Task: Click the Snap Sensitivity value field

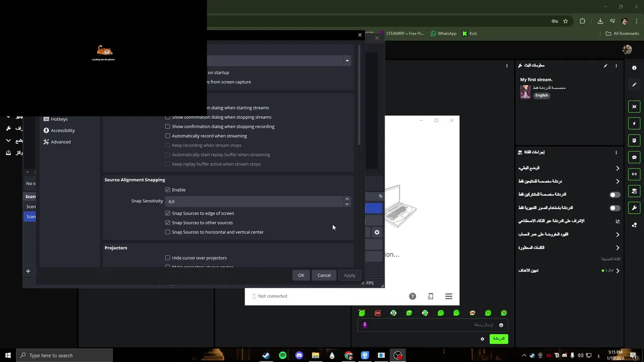Action: (x=255, y=202)
